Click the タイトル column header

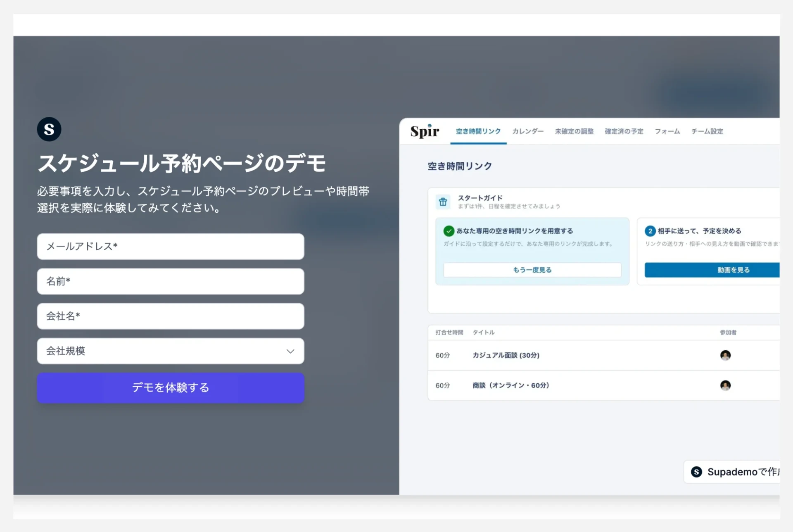pos(483,332)
